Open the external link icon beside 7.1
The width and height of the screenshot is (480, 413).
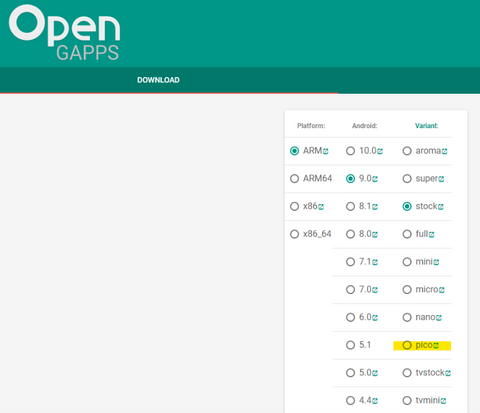tap(375, 262)
